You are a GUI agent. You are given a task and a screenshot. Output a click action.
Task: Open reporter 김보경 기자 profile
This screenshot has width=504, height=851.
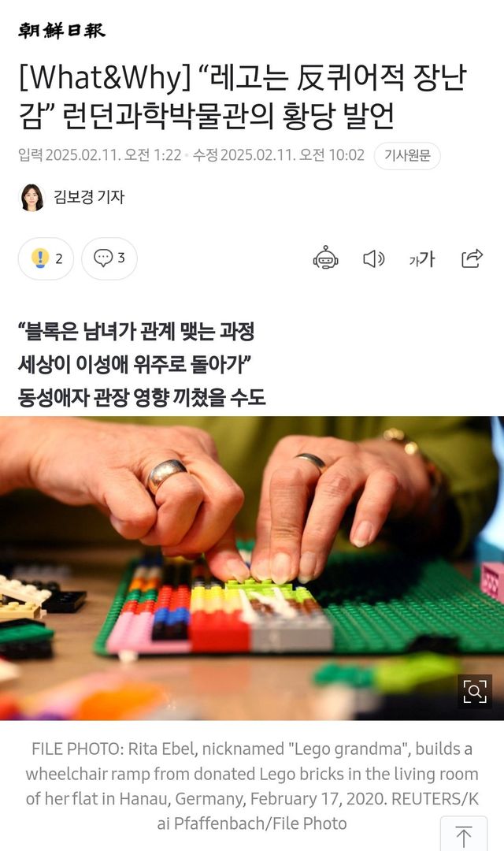89,196
